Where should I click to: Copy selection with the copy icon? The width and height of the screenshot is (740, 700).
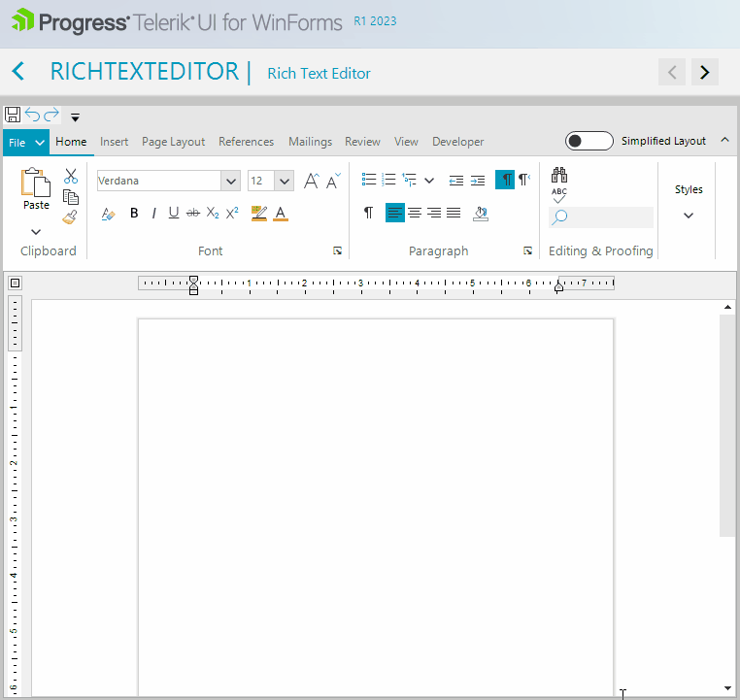pos(71,197)
